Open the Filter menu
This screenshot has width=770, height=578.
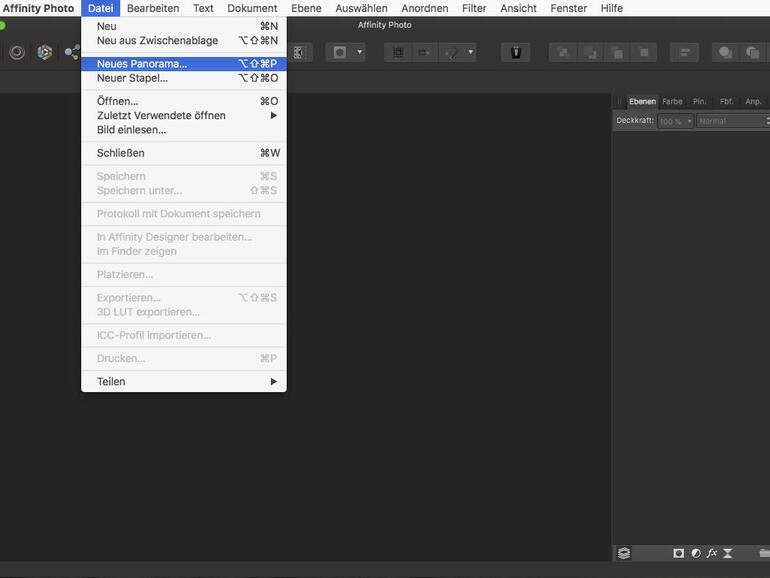474,8
